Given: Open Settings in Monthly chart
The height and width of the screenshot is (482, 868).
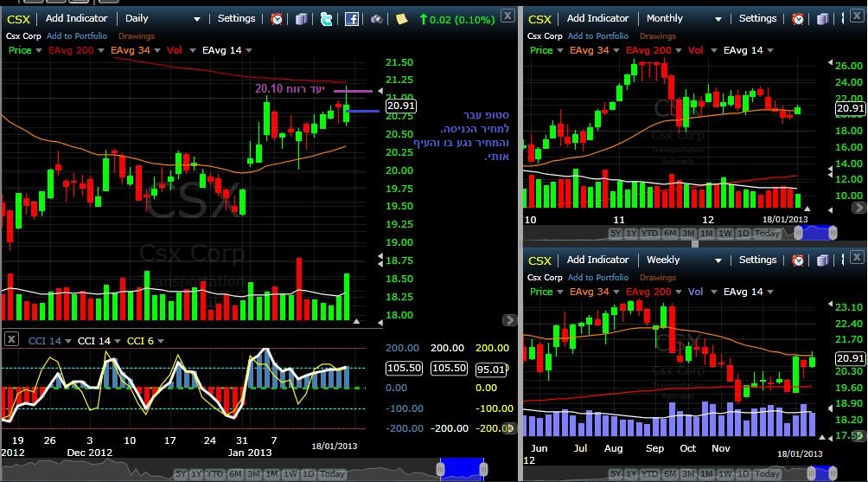Looking at the screenshot, I should point(758,18).
